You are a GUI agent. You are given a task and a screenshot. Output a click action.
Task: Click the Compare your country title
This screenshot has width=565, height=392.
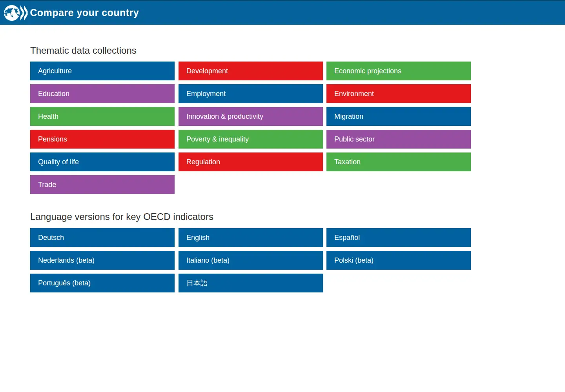tap(84, 13)
